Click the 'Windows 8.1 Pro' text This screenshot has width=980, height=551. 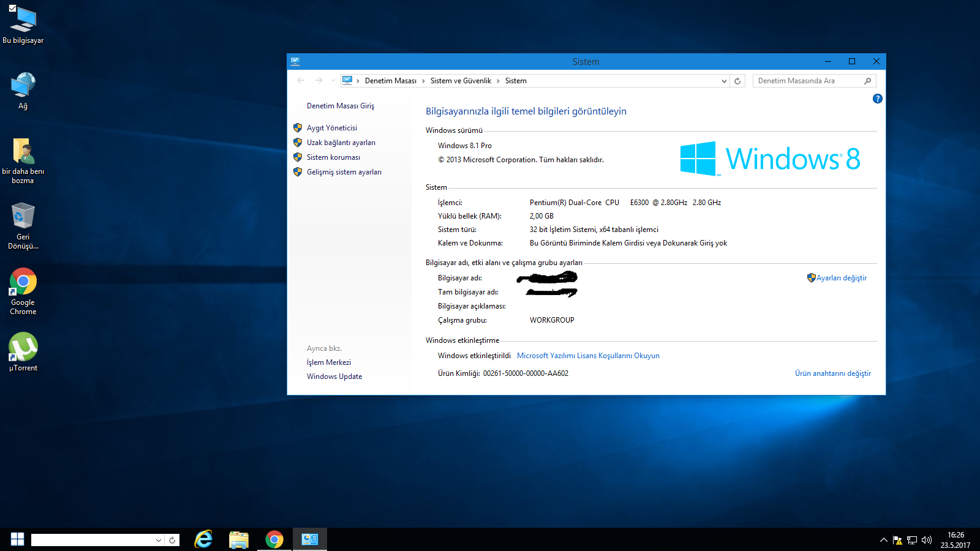point(465,146)
